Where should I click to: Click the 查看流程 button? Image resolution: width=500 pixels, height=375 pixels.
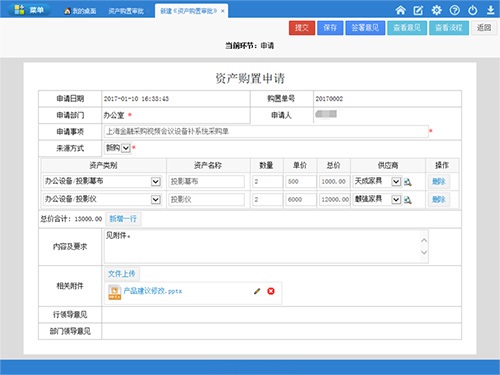449,28
